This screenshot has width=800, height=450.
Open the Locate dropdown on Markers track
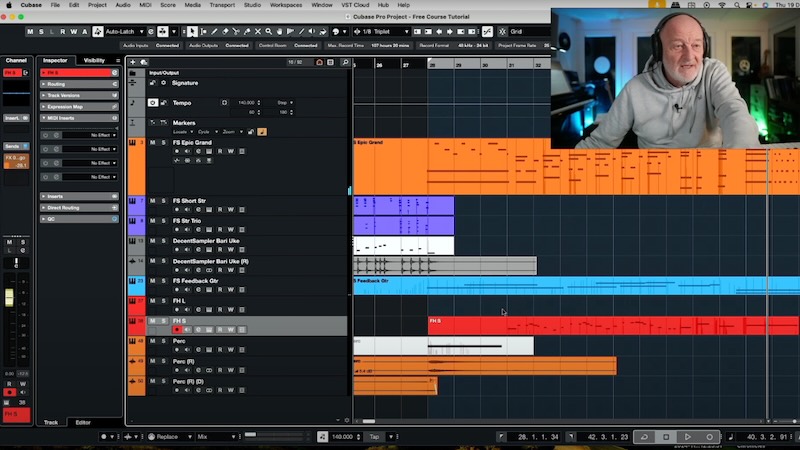[182, 132]
